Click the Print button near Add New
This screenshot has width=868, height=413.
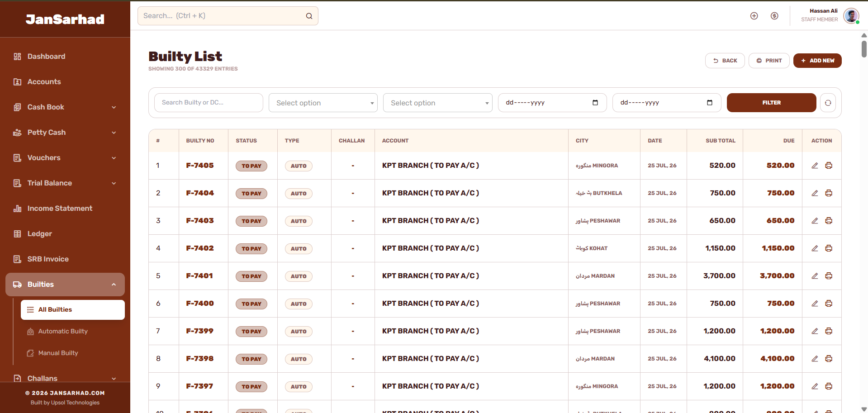(769, 61)
